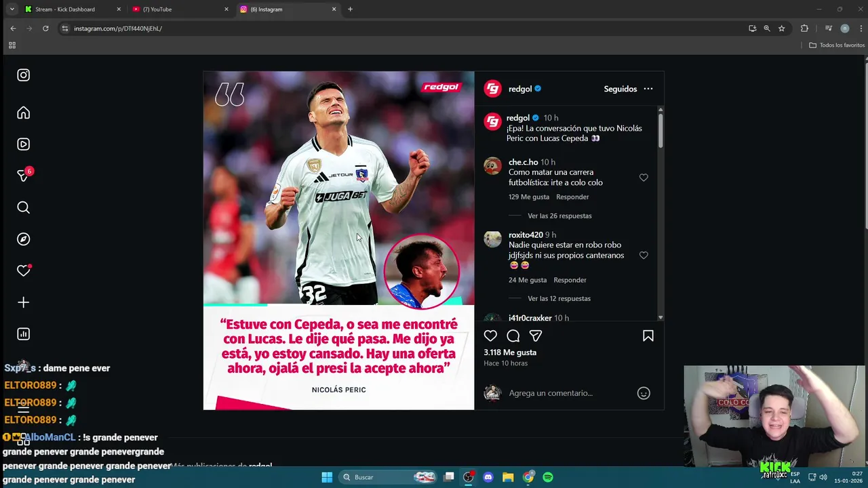Close the YouTube tab

[226, 9]
